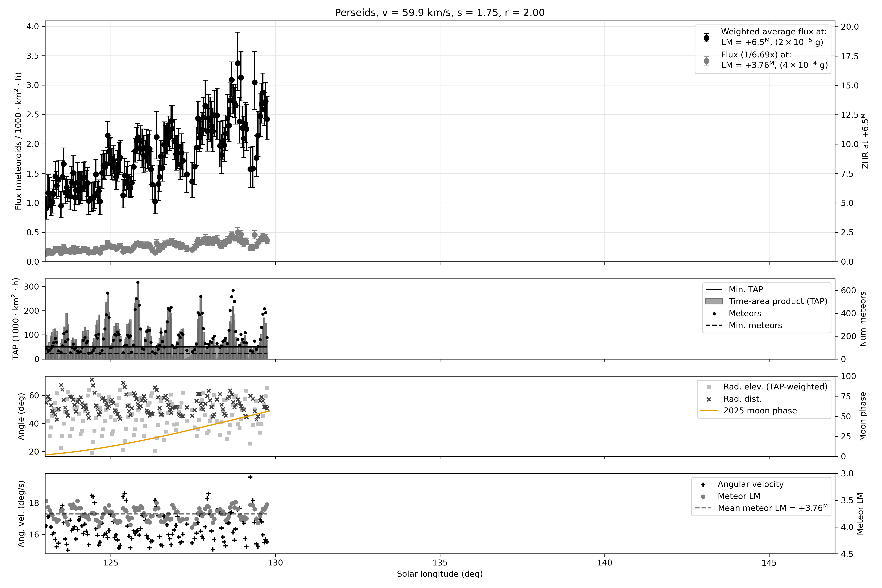The image size is (882, 588).
Task: Select the 'Angular velocity' legend entry
Action: 751,485
